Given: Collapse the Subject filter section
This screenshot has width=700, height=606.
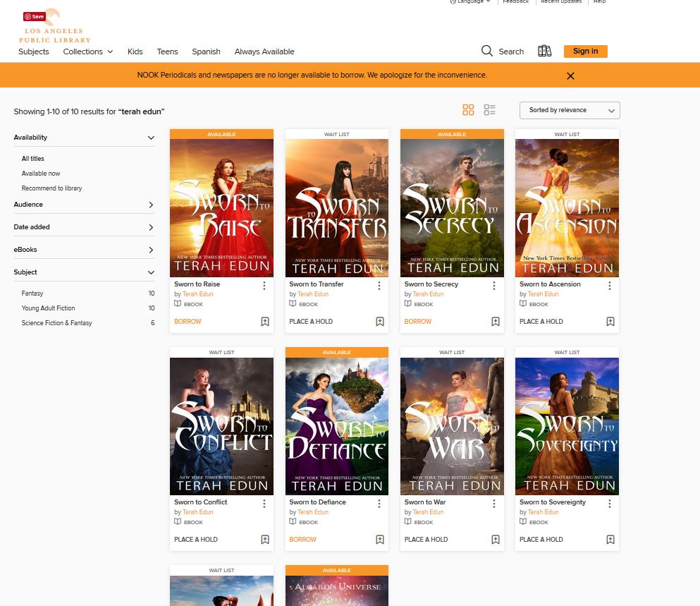Looking at the screenshot, I should (84, 272).
